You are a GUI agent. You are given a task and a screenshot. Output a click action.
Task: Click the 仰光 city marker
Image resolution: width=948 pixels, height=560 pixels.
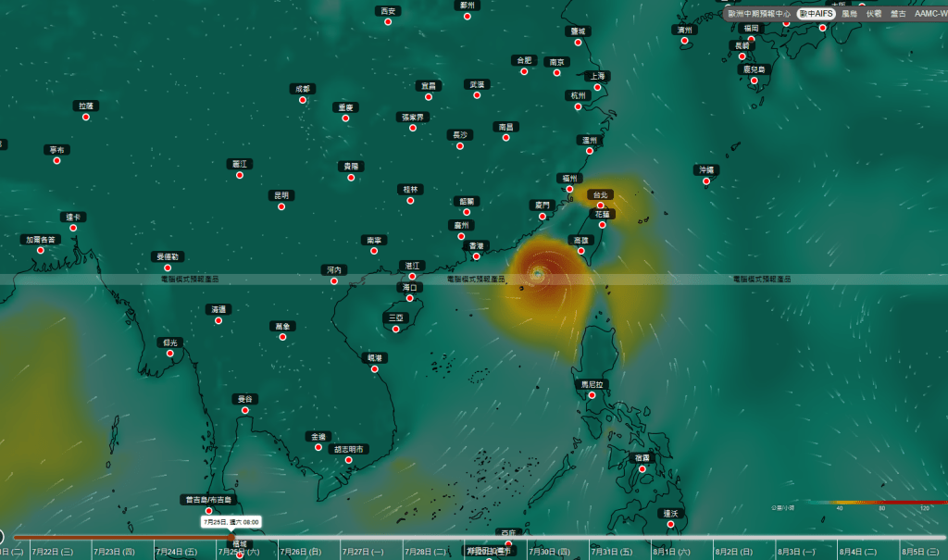coord(170,353)
